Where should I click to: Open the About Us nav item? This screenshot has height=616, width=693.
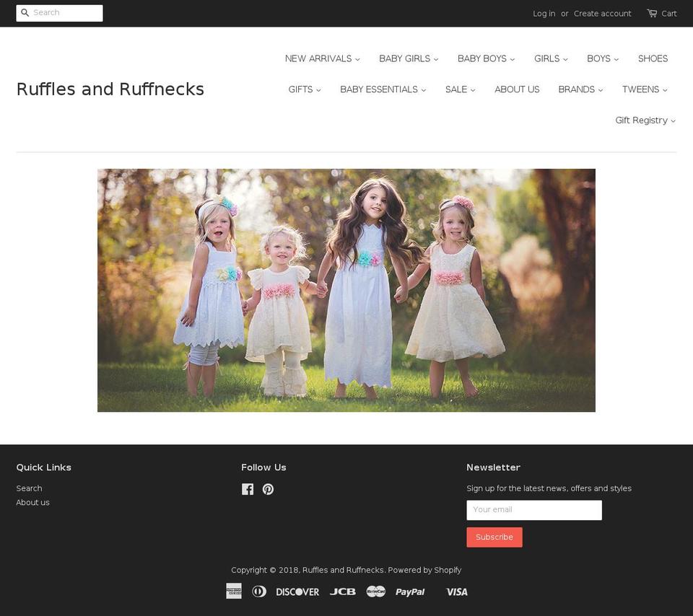[517, 89]
